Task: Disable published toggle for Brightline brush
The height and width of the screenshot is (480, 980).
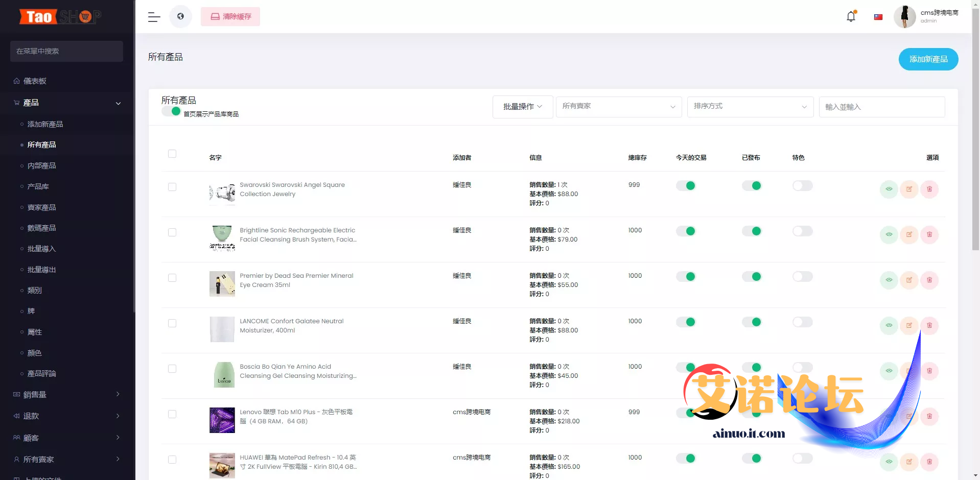Action: pos(752,231)
